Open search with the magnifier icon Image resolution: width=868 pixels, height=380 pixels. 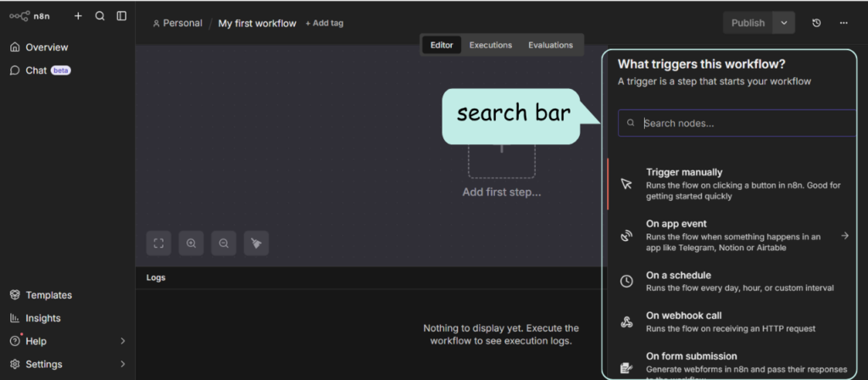coord(100,16)
